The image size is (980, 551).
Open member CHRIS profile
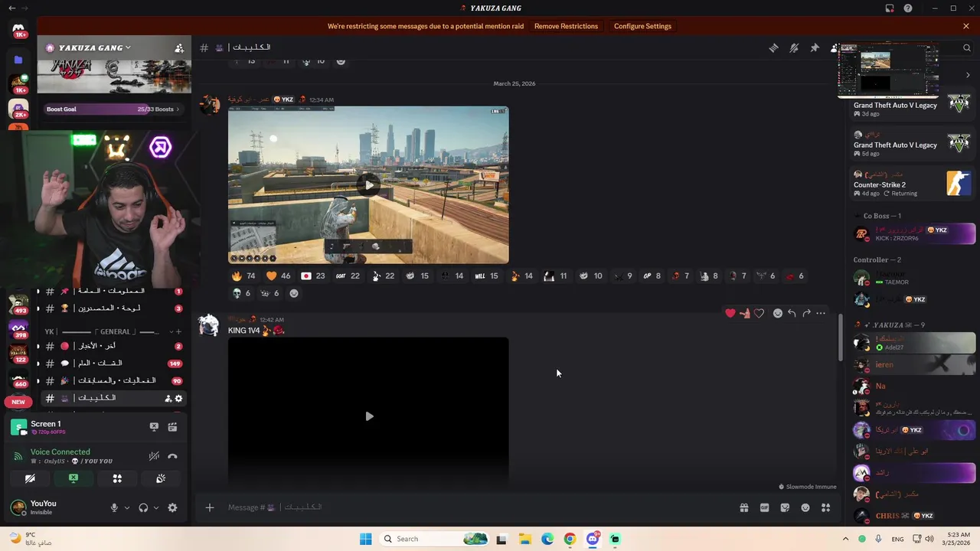[x=913, y=516]
